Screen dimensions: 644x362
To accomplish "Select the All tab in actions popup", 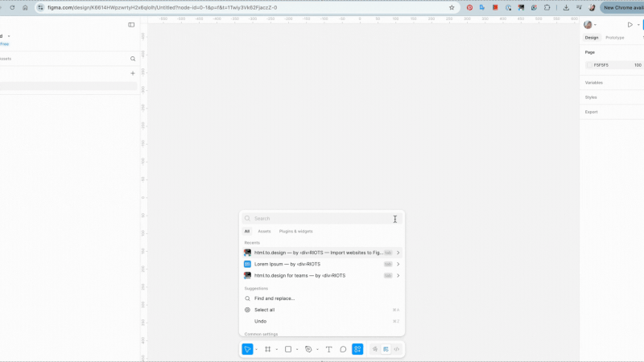I will (247, 231).
